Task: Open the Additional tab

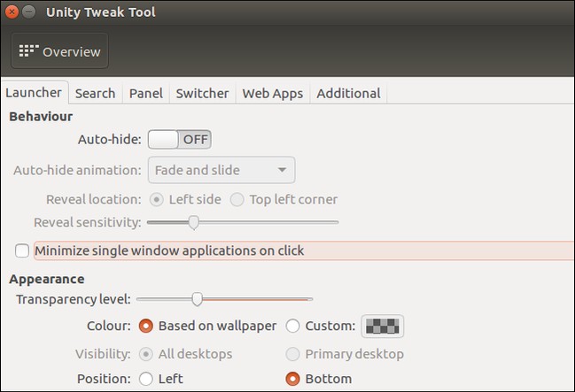Action: [x=349, y=94]
